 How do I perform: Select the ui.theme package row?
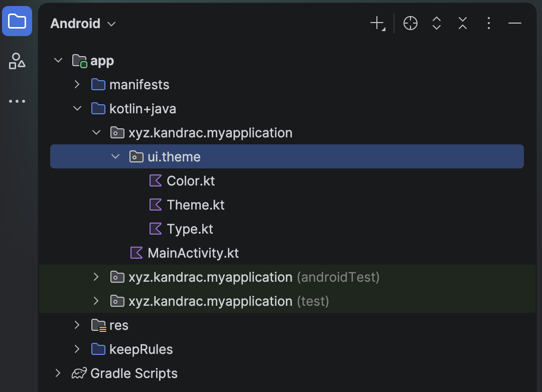pos(287,156)
